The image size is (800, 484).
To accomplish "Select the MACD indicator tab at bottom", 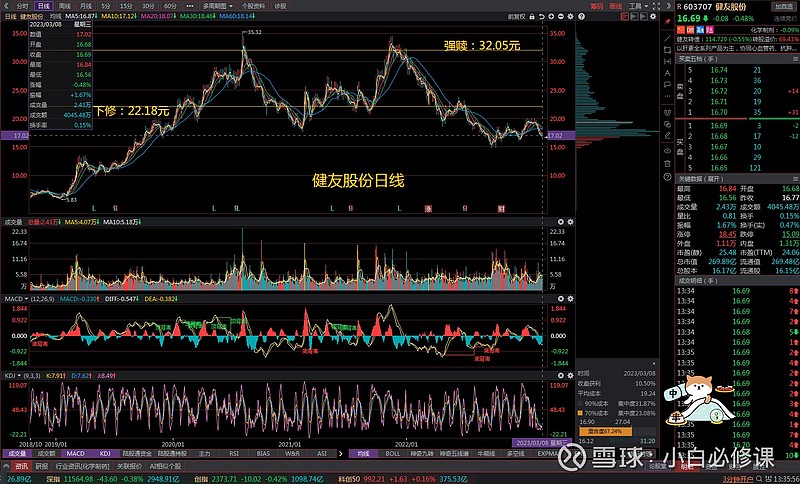I will coord(76,453).
